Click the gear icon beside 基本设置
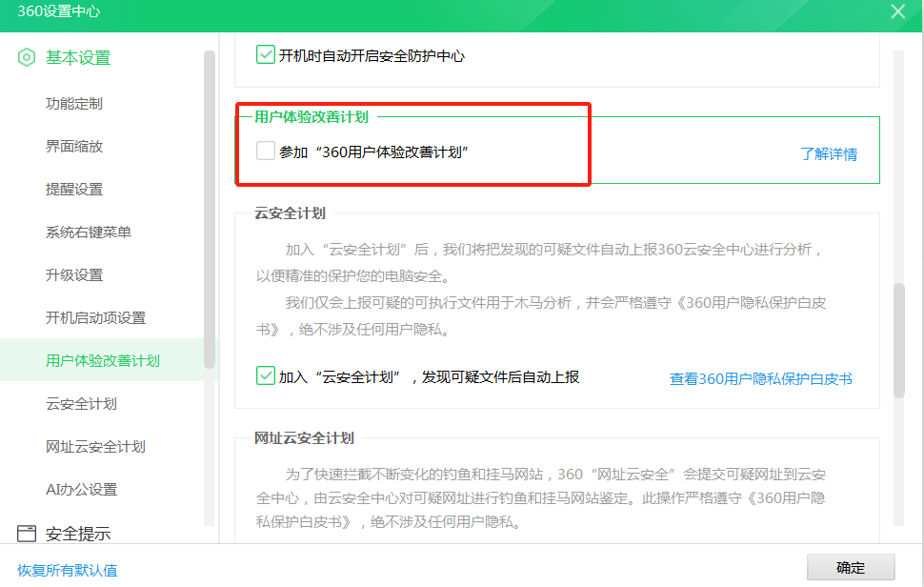924x587 pixels. coord(26,57)
